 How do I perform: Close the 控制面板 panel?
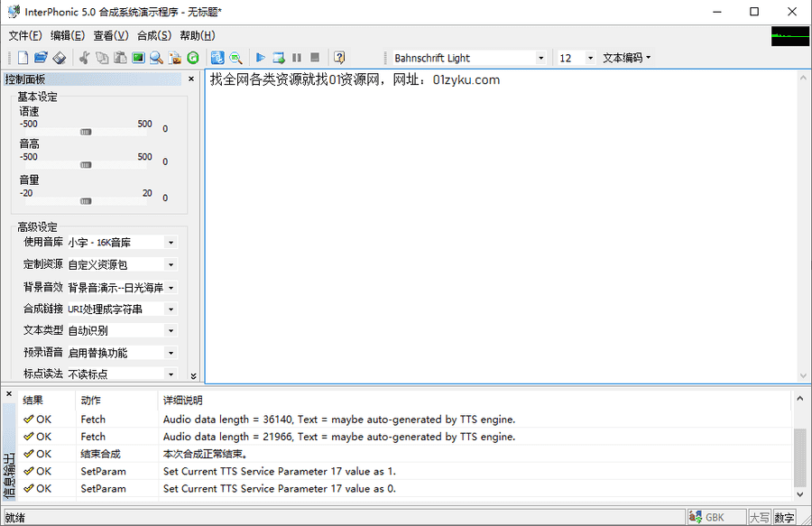pyautogui.click(x=191, y=78)
